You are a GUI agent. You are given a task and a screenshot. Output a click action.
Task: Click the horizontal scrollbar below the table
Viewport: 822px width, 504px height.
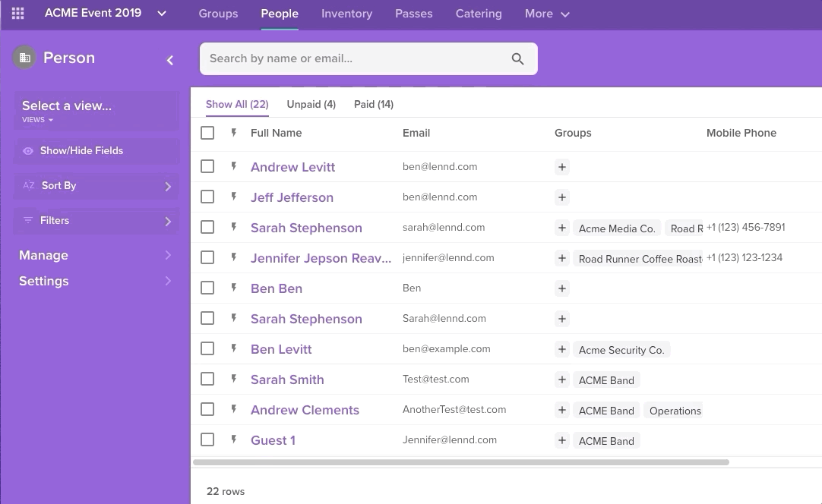pyautogui.click(x=460, y=461)
